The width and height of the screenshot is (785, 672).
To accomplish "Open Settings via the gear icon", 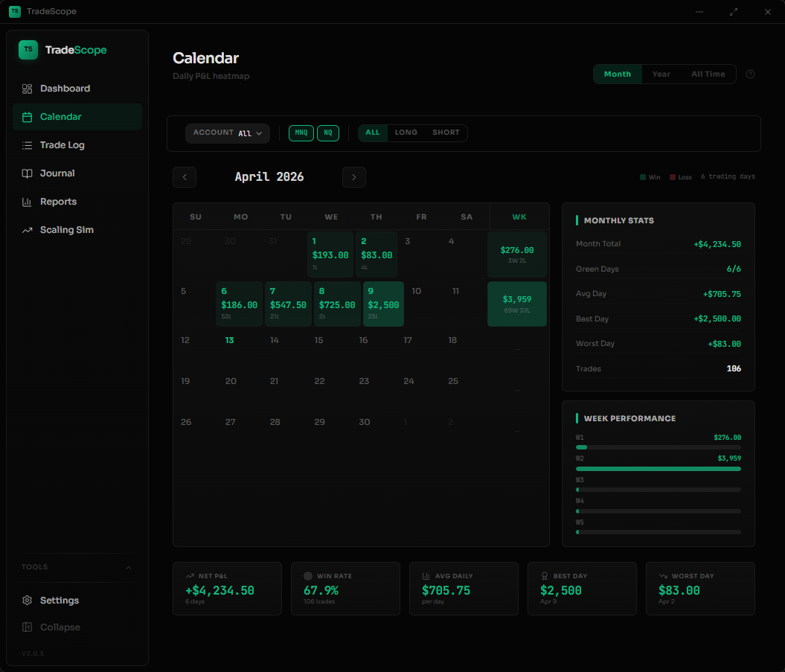I will point(28,601).
